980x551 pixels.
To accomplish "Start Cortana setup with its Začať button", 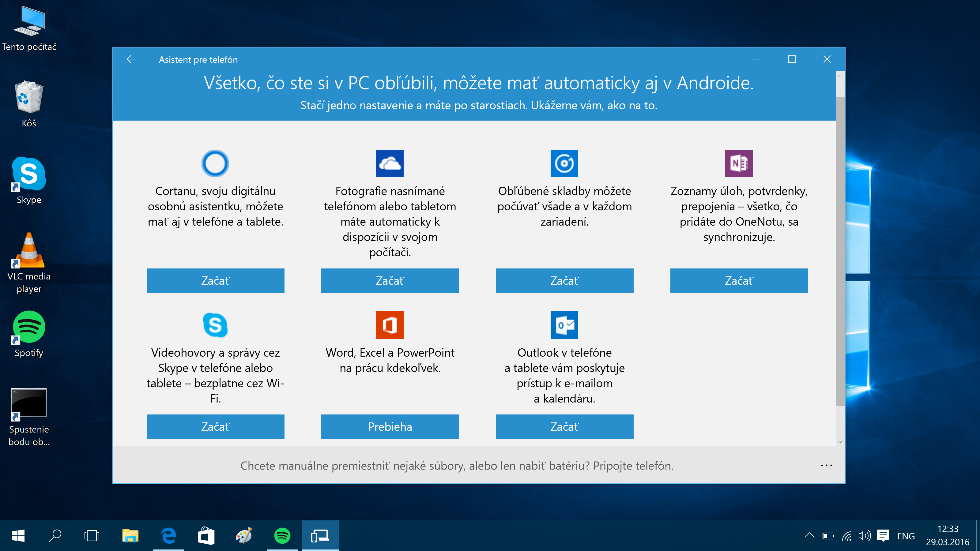I will pyautogui.click(x=215, y=281).
